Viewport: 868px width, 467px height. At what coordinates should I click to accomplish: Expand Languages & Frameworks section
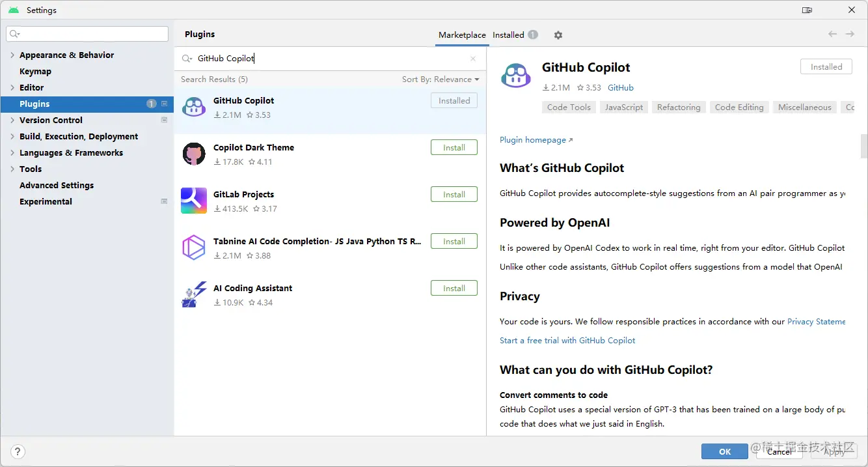[x=12, y=153]
